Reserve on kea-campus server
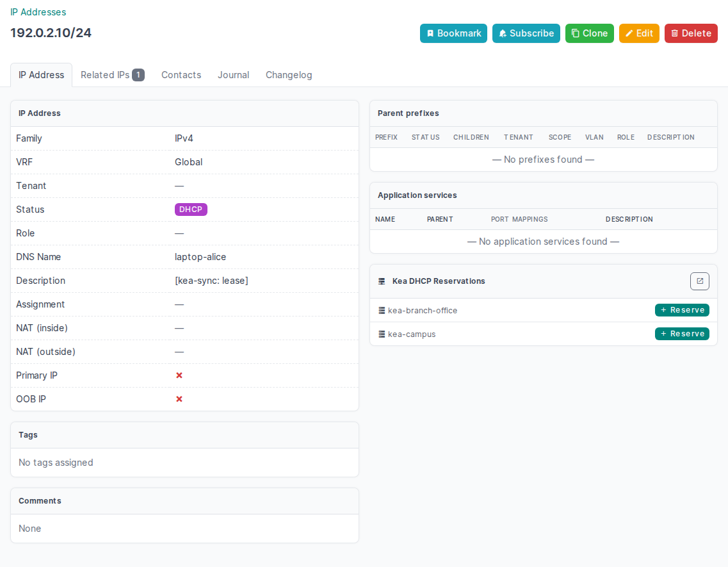 (x=682, y=334)
